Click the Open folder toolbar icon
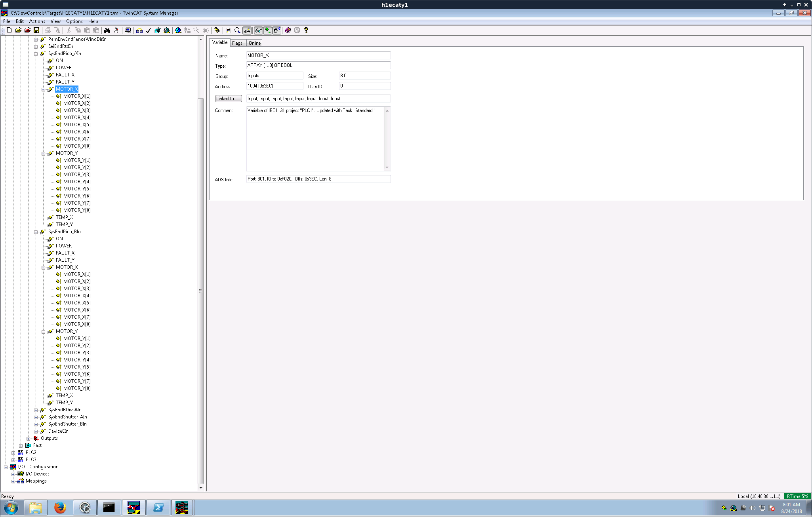Screen dimensions: 812x517 pos(18,30)
